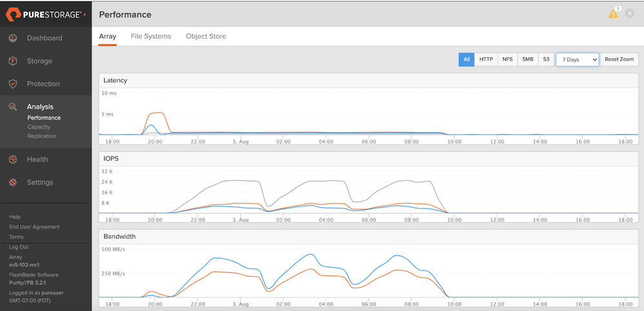The width and height of the screenshot is (644, 311).
Task: Click the Performance page heading
Action: pyautogui.click(x=125, y=14)
